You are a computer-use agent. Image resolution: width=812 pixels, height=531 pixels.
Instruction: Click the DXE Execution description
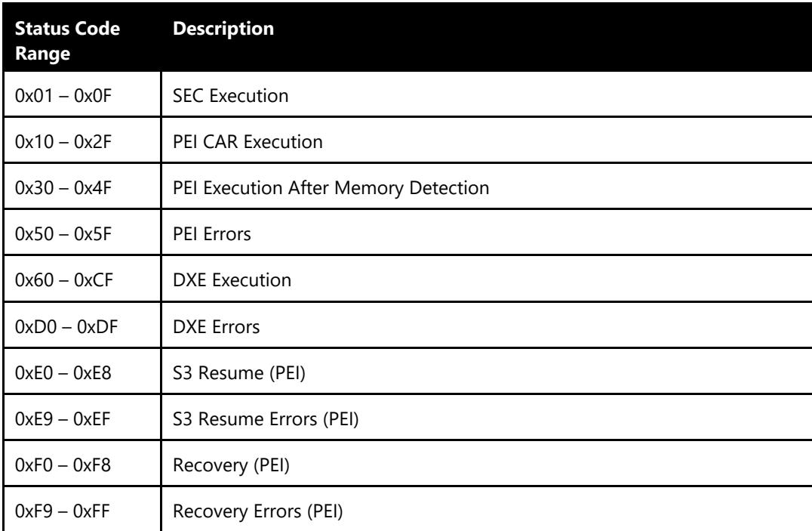point(232,280)
